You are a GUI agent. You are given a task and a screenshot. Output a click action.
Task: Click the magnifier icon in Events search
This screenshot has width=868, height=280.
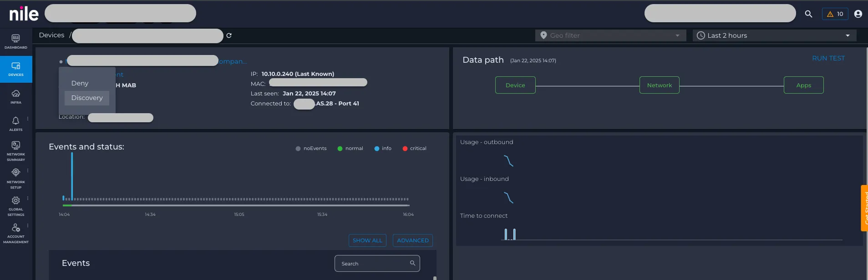coord(412,263)
